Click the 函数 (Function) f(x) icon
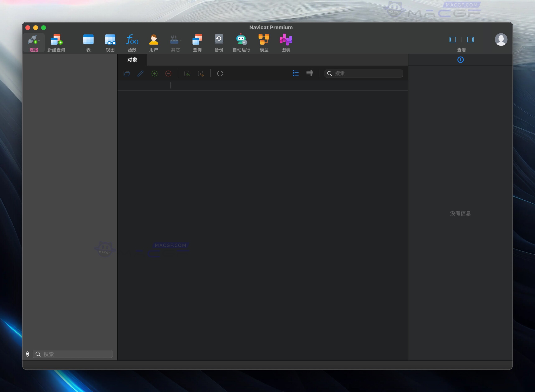Image resolution: width=535 pixels, height=392 pixels. (132, 40)
